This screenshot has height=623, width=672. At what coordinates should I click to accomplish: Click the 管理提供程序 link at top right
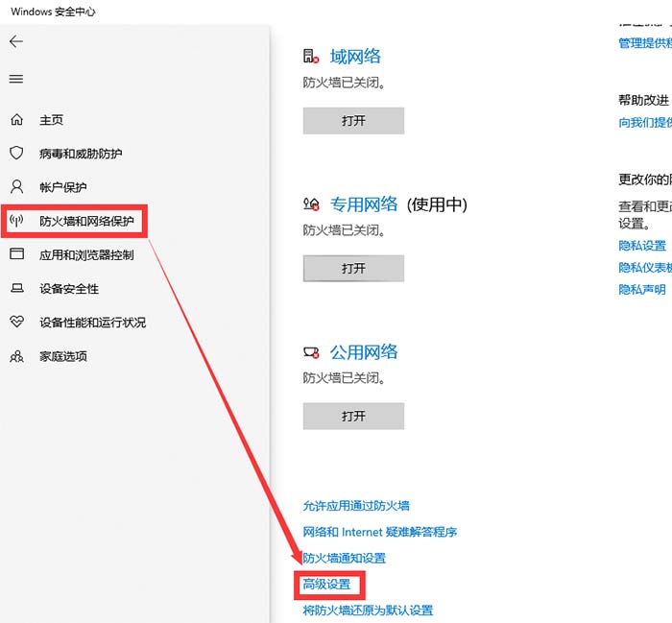tap(645, 43)
